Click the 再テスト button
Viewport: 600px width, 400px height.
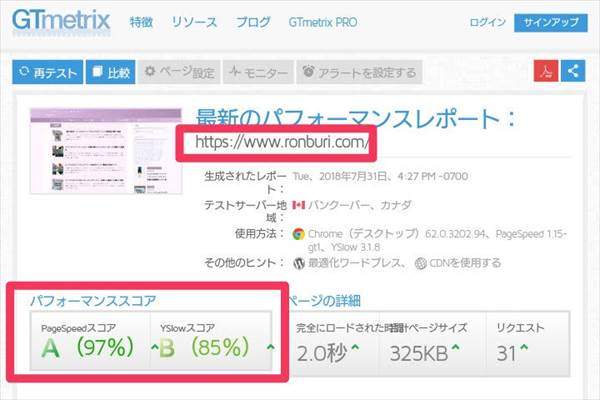[x=47, y=72]
